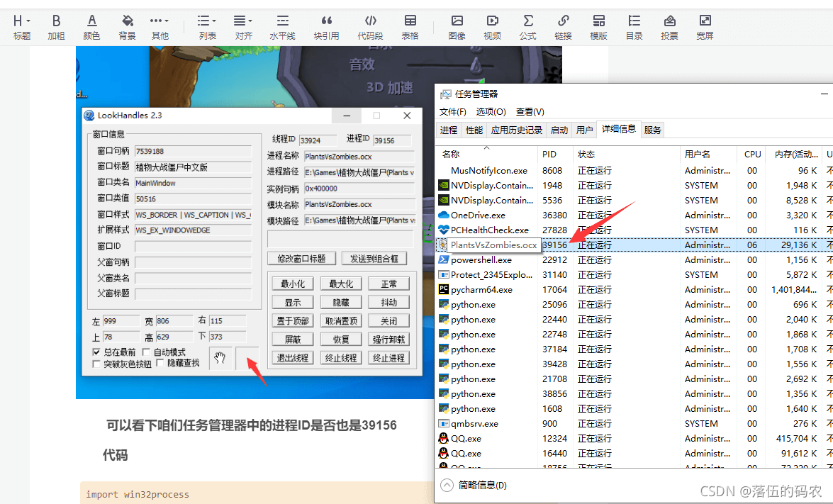Add a hyperlink using 链接 icon
This screenshot has height=504, width=833.
pos(563,27)
